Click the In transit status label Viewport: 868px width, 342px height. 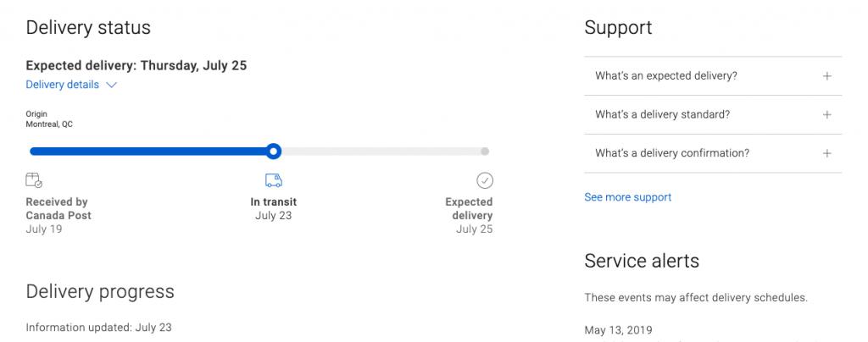click(273, 202)
